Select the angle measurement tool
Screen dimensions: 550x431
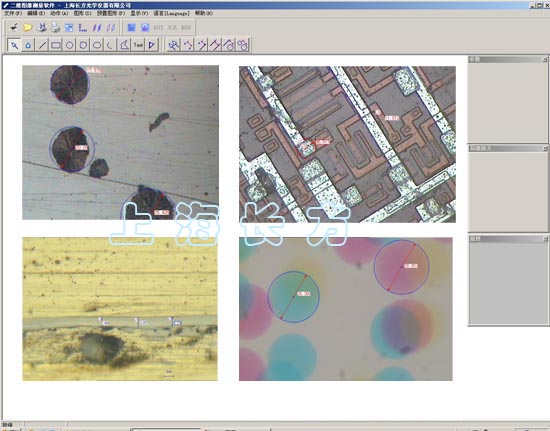click(124, 45)
